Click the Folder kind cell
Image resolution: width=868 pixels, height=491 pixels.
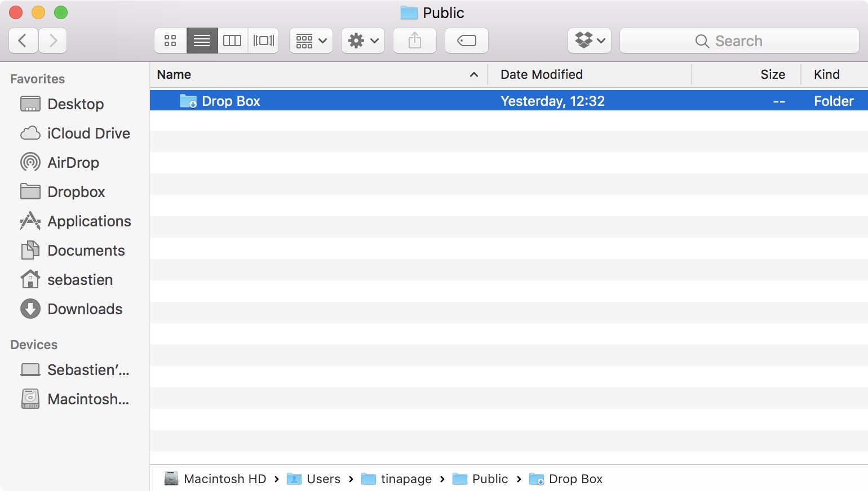834,101
